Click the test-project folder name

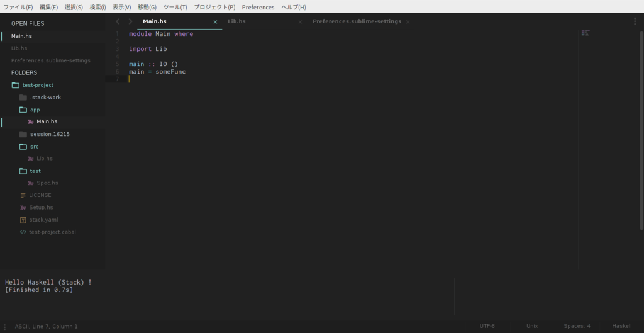(38, 85)
